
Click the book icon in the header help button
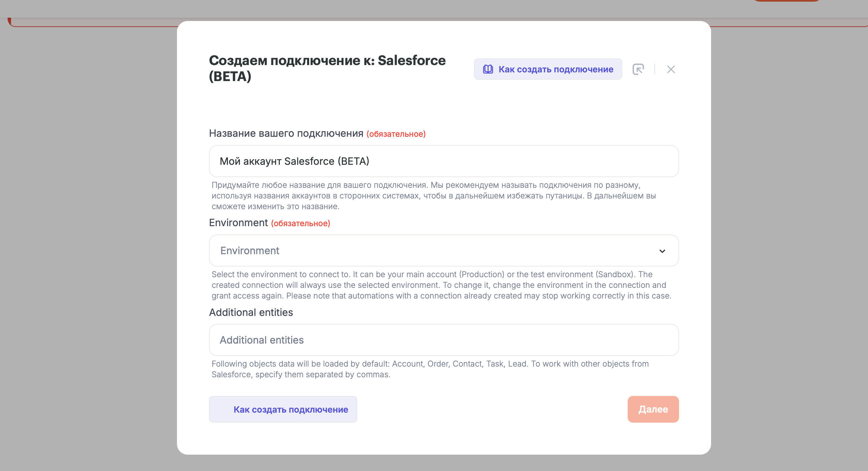pos(488,69)
